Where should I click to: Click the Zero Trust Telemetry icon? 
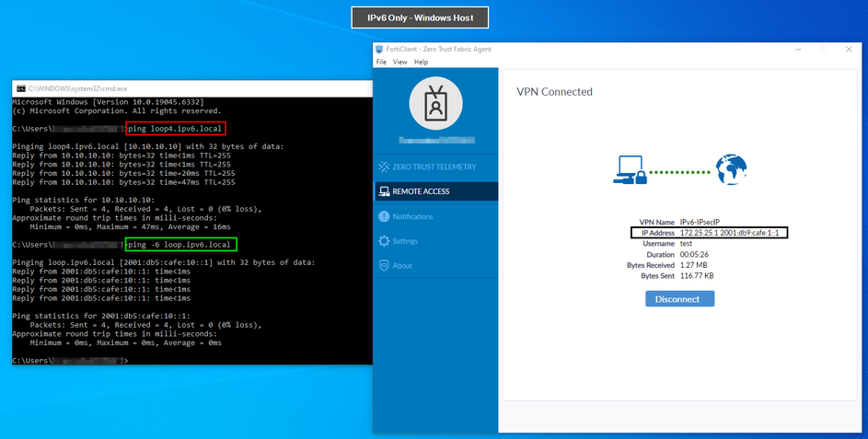point(384,167)
